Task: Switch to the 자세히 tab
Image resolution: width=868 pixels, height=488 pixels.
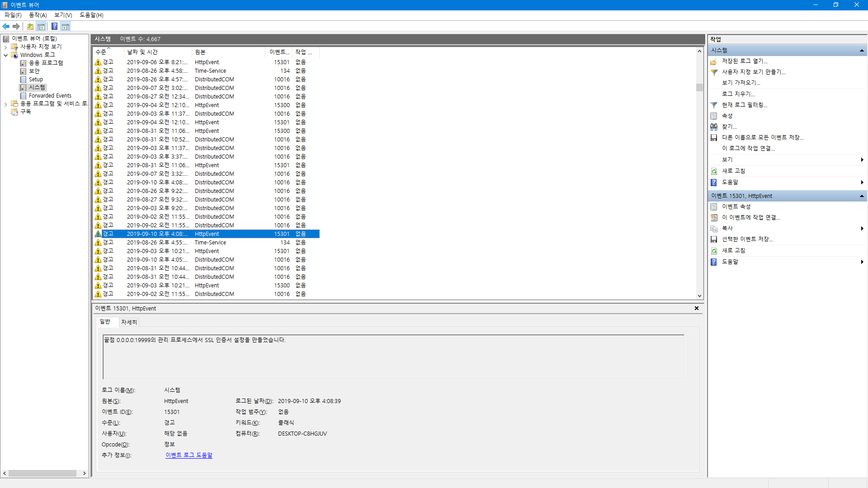Action: [x=129, y=322]
